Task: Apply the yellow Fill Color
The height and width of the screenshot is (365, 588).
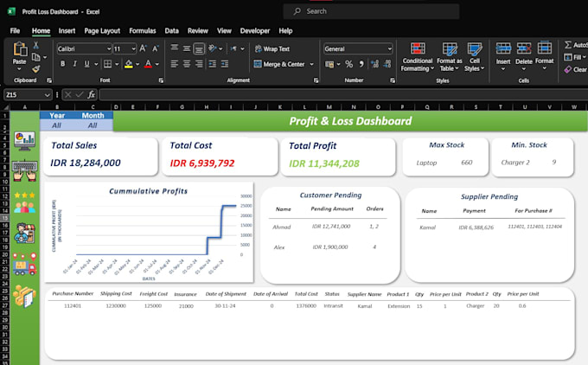Action: pyautogui.click(x=129, y=64)
